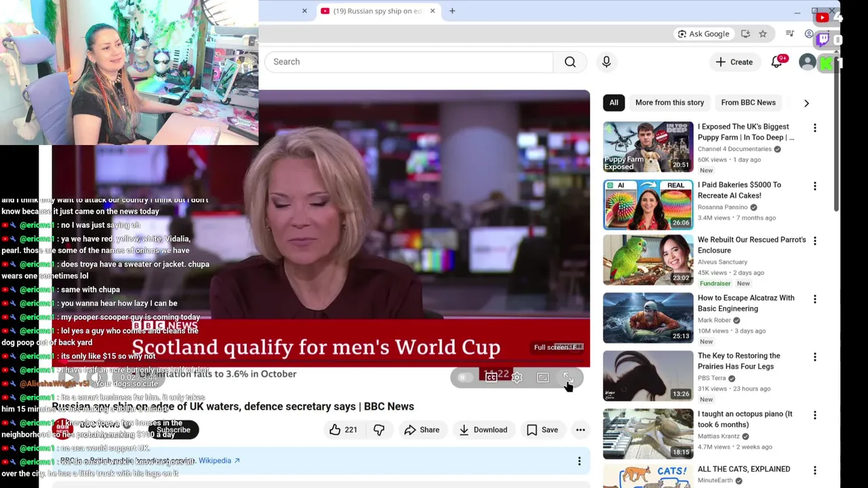Share the video via the Share button
Image resolution: width=868 pixels, height=488 pixels.
(x=421, y=430)
